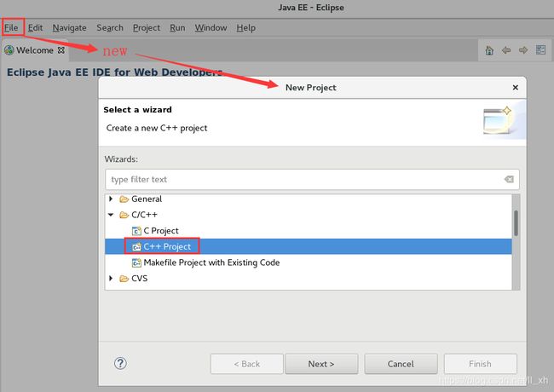Click the Welcome page Home icon

(489, 50)
